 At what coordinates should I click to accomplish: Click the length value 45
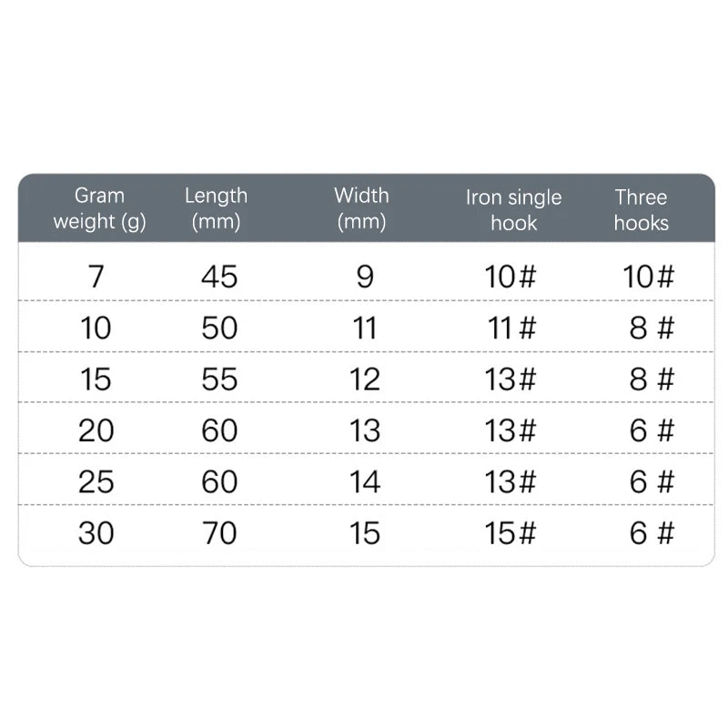pos(219,276)
